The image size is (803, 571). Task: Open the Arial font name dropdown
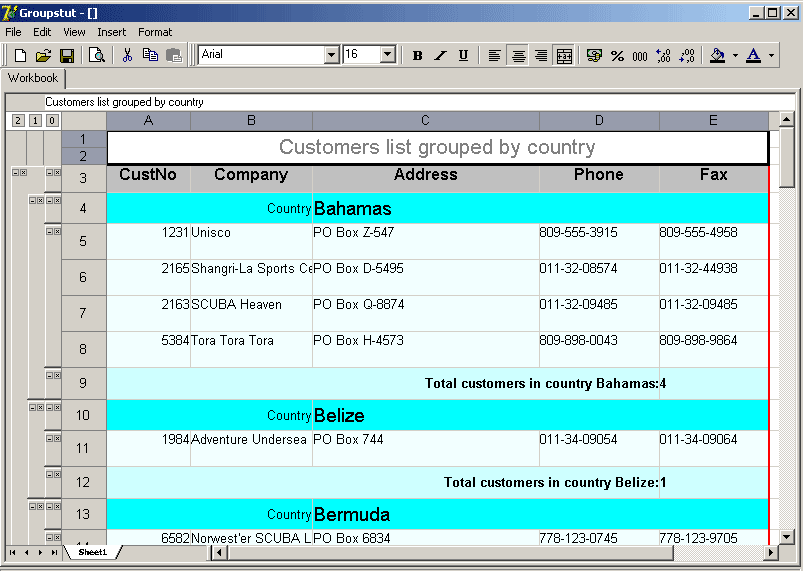332,55
